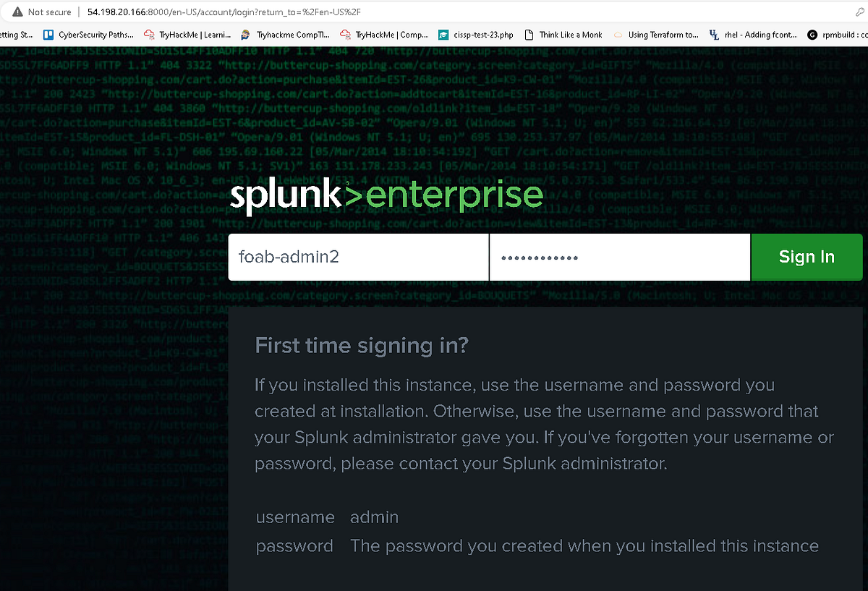
Task: Click the TryHackMe Learning bookmark favicon
Action: pos(148,34)
